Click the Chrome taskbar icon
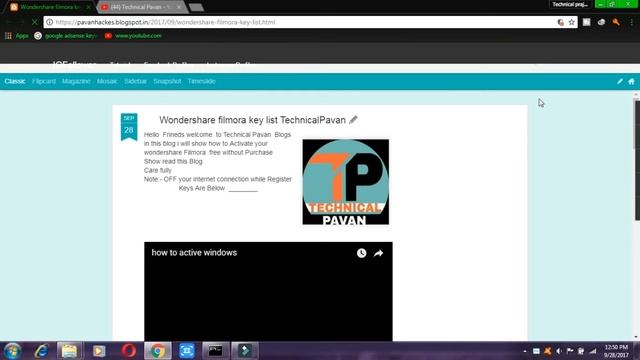This screenshot has height=360, width=640. point(158,351)
